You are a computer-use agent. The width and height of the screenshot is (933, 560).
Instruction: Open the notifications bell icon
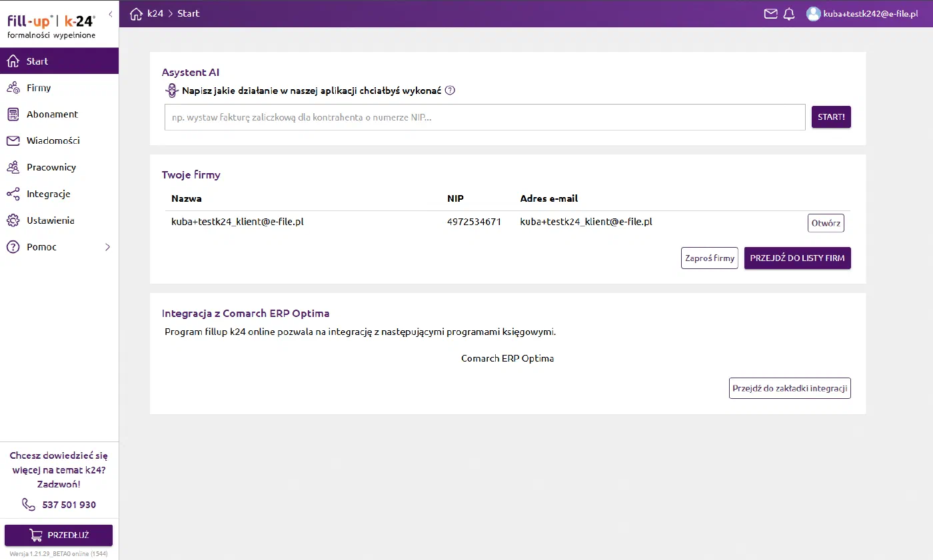(789, 13)
